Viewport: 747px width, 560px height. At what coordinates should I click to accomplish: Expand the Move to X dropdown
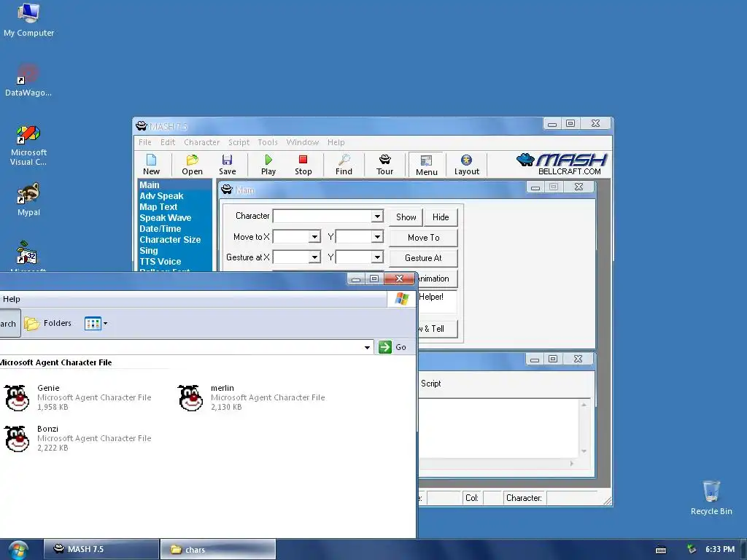pos(314,237)
